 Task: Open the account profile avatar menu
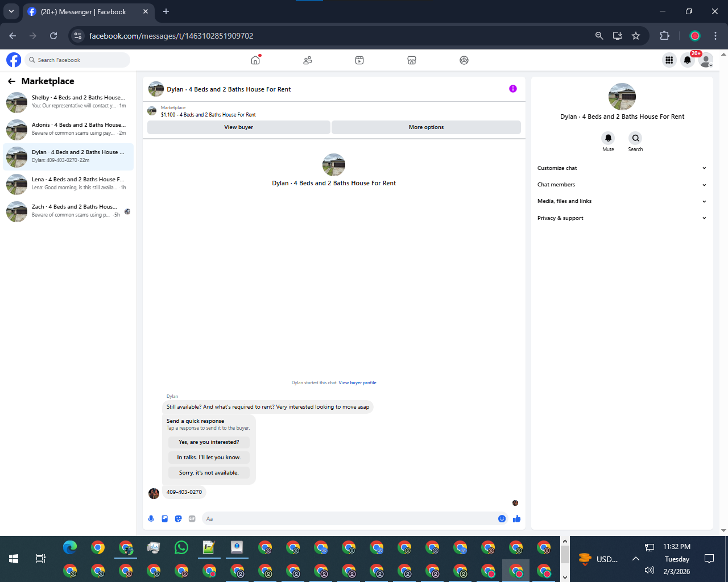[706, 60]
